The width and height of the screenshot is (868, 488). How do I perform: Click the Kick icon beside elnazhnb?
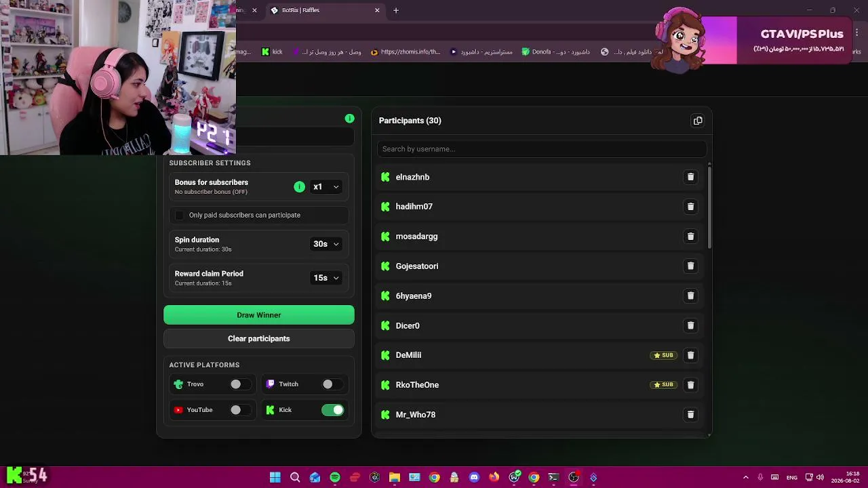[x=385, y=177]
